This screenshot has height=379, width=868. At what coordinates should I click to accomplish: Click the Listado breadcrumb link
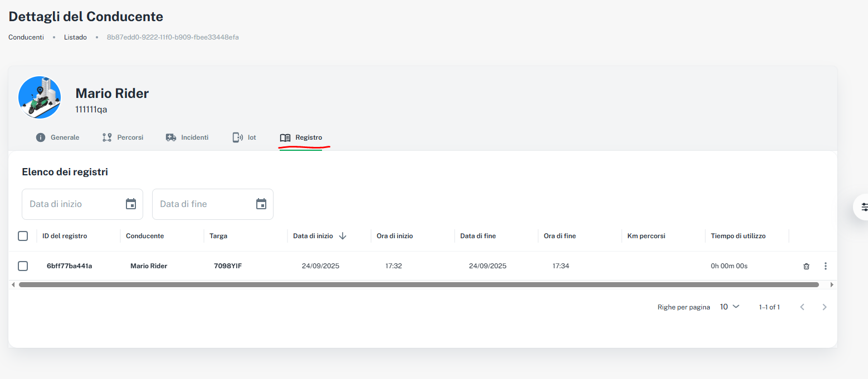click(75, 37)
